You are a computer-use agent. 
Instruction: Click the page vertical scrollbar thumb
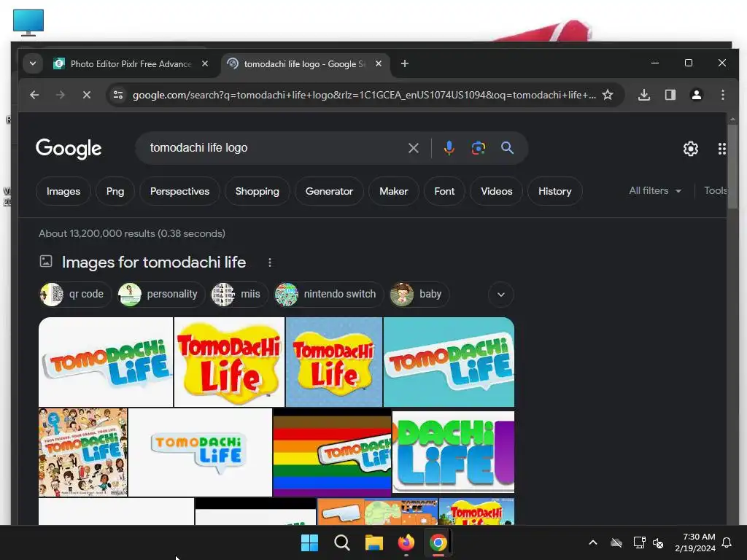[x=732, y=166]
